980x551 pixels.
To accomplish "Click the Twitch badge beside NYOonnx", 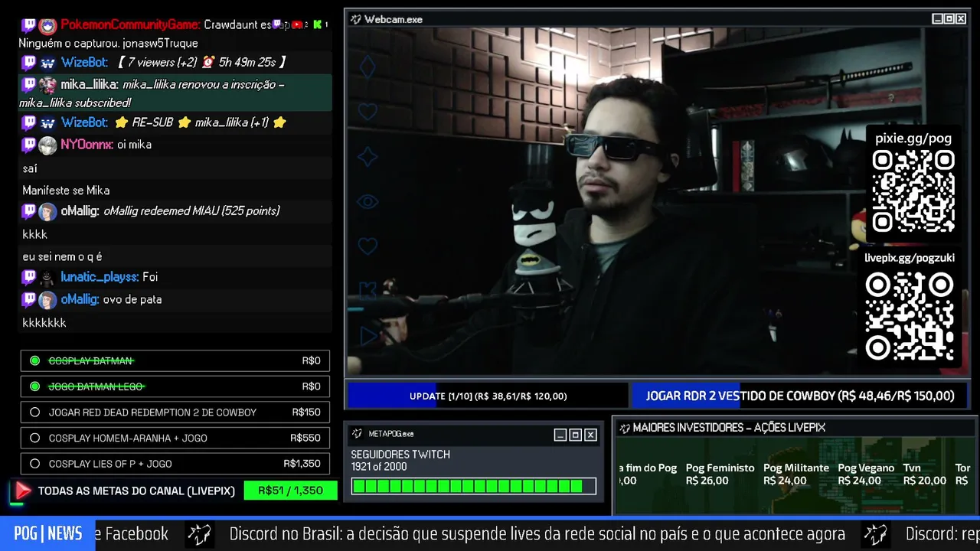I will [29, 144].
